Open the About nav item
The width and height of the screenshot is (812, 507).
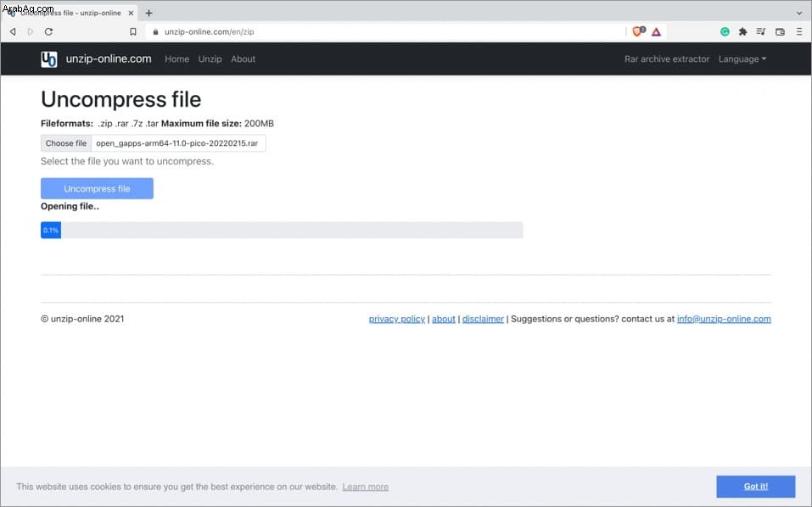[x=243, y=59]
